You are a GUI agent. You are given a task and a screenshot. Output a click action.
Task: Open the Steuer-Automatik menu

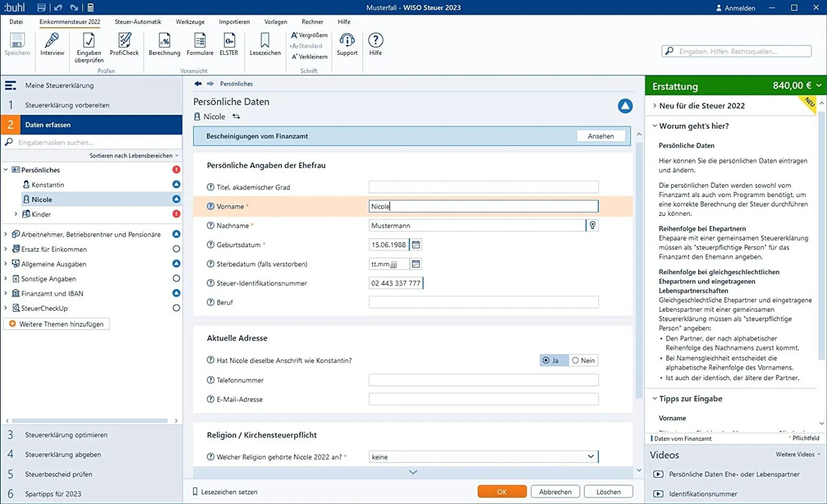coord(138,22)
